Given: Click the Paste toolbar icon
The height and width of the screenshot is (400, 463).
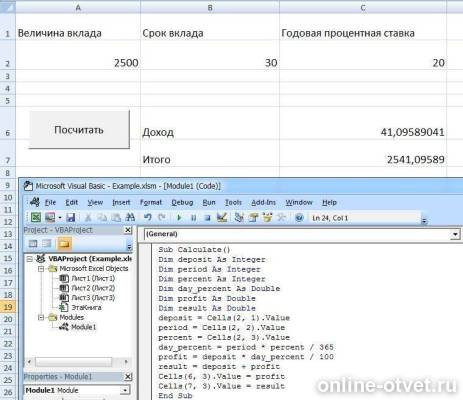Looking at the screenshot, I should (x=116, y=218).
